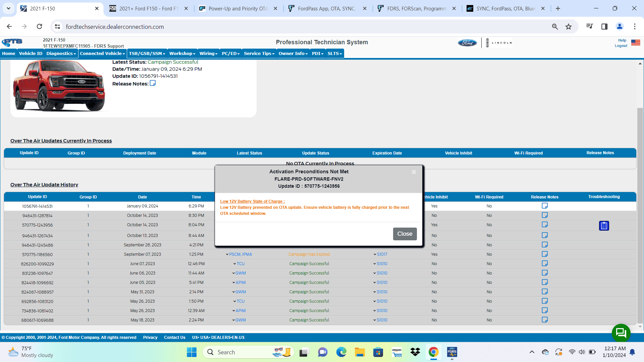Open Chrome side panel icon
The image size is (644, 362).
pyautogui.click(x=604, y=26)
